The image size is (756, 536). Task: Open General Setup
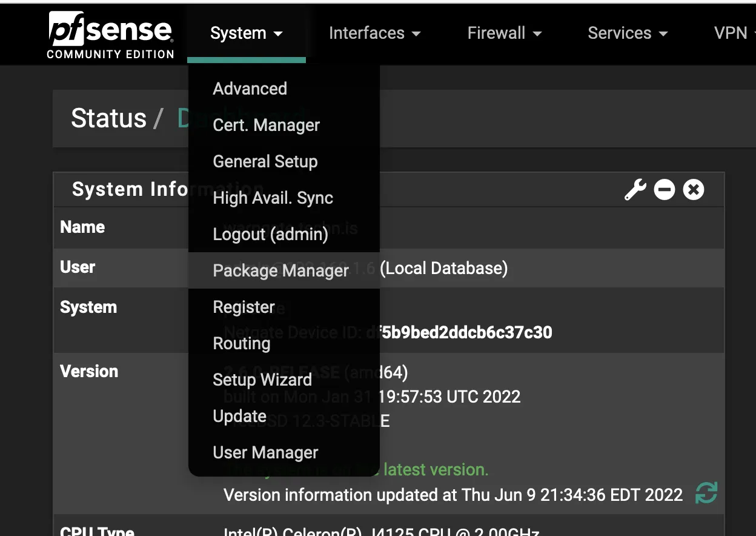(265, 161)
